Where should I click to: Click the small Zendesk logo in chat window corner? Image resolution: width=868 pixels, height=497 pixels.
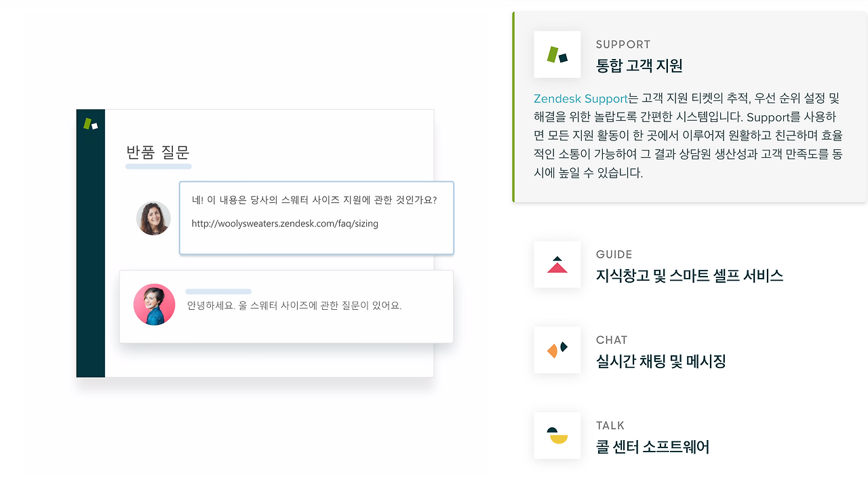(90, 123)
